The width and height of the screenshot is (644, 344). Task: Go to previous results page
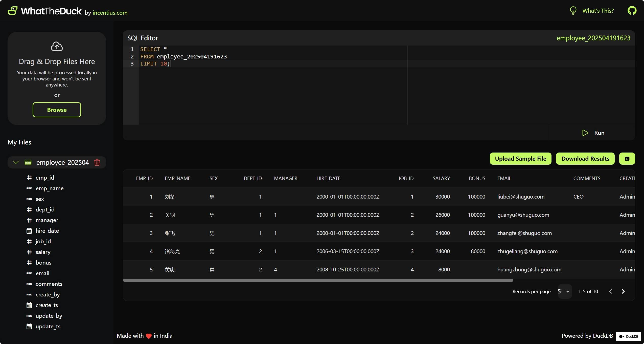pos(610,291)
